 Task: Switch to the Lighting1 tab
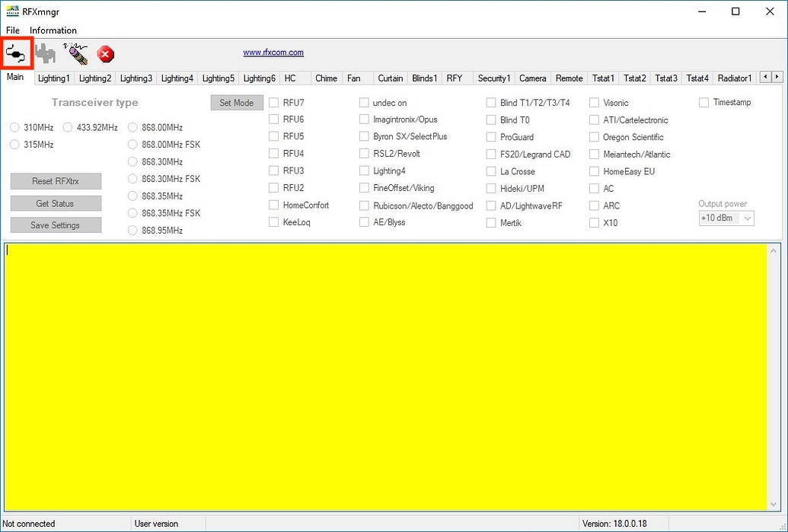point(53,78)
